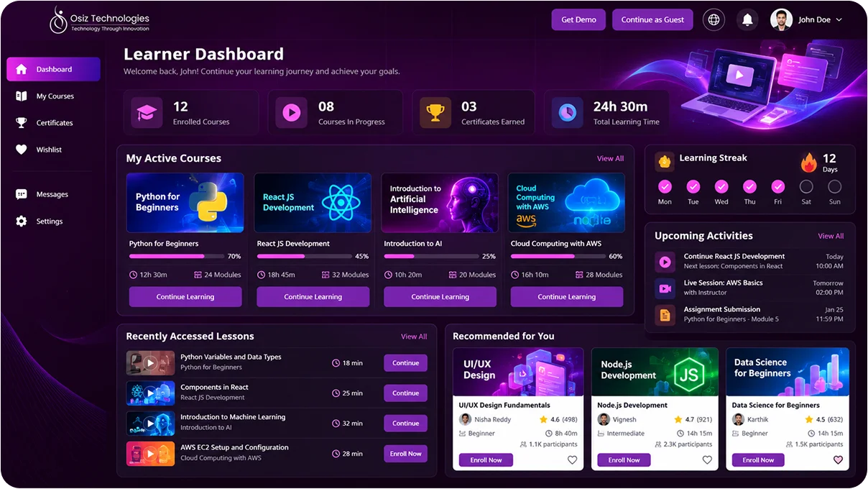This screenshot has width=868, height=489.
Task: Click the clock icon next to 18 min
Action: click(x=336, y=363)
